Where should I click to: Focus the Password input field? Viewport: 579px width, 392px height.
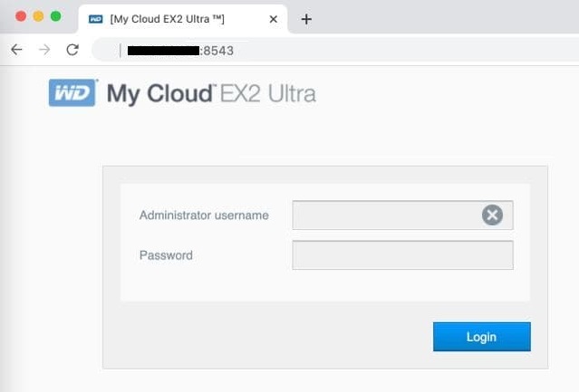[x=402, y=254]
